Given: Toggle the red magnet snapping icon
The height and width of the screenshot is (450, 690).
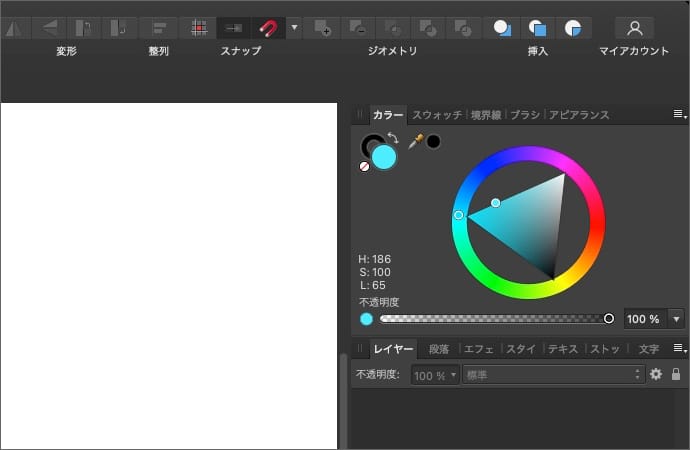Looking at the screenshot, I should click(268, 28).
